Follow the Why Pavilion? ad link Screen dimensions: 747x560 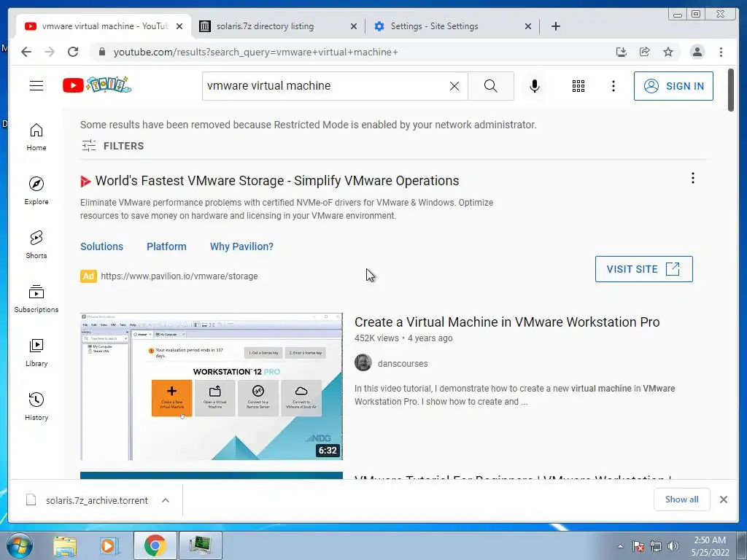[241, 246]
